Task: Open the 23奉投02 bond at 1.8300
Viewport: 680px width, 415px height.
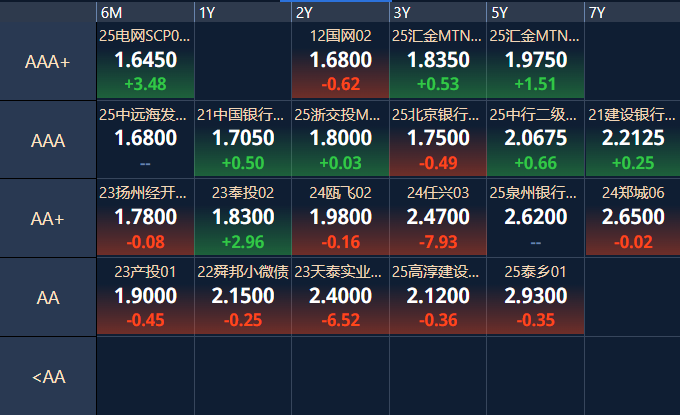Action: tap(243, 218)
